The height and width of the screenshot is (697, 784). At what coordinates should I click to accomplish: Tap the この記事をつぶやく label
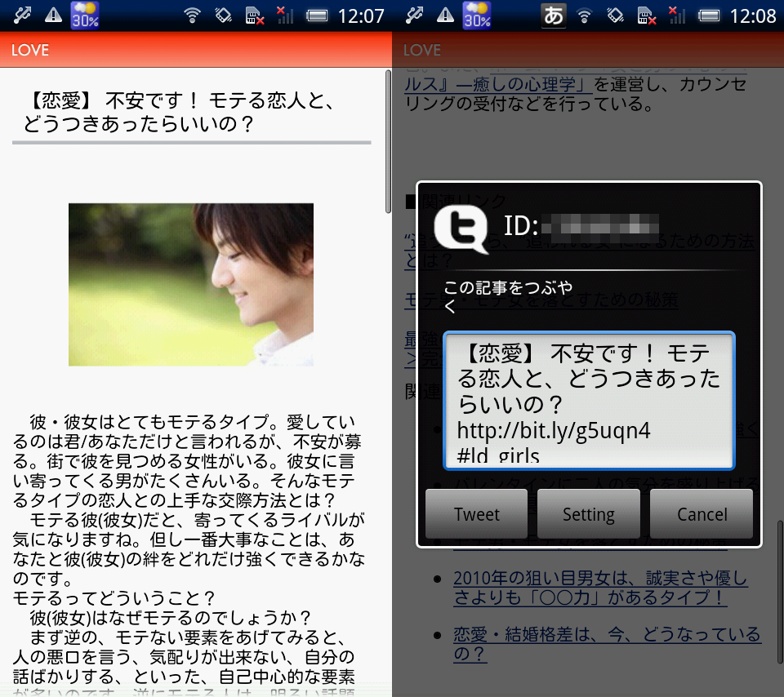click(508, 296)
